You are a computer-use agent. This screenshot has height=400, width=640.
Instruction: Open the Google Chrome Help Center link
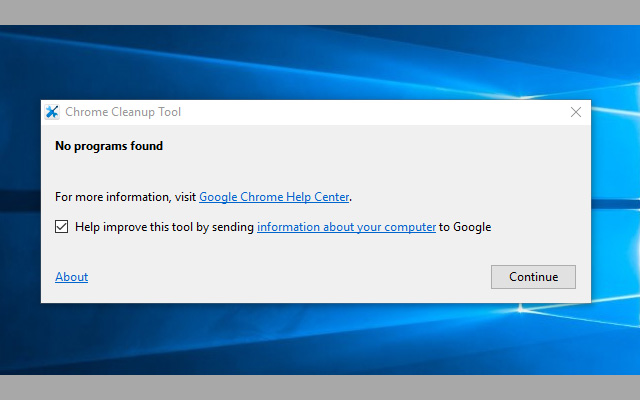[x=274, y=197]
